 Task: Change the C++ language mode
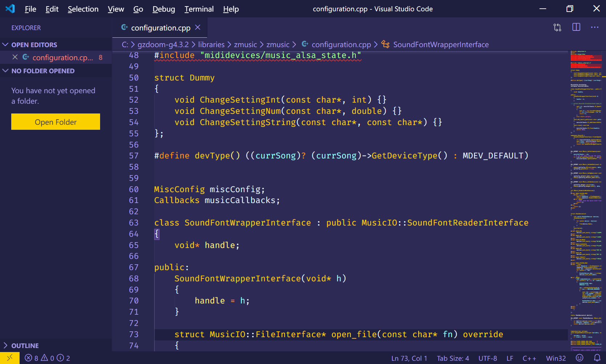point(529,358)
